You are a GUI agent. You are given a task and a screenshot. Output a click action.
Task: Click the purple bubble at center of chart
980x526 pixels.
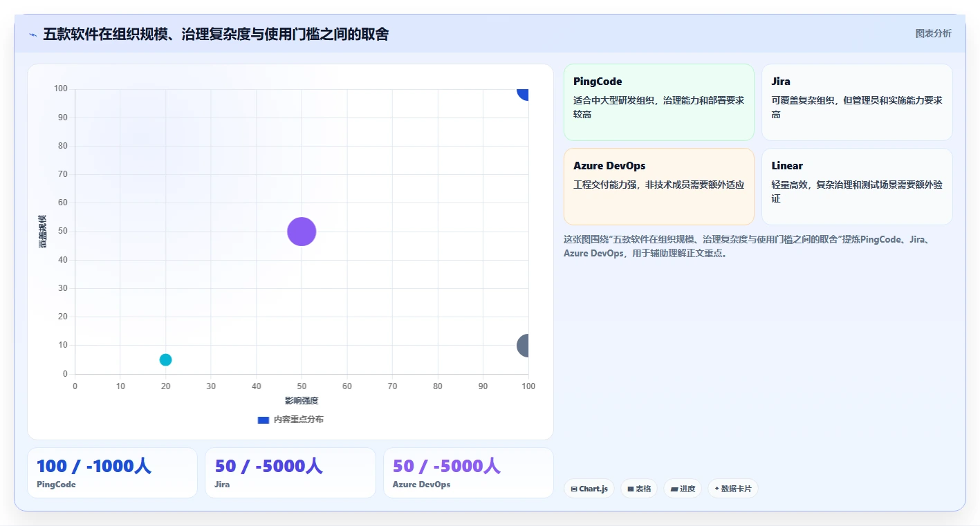[x=302, y=232]
